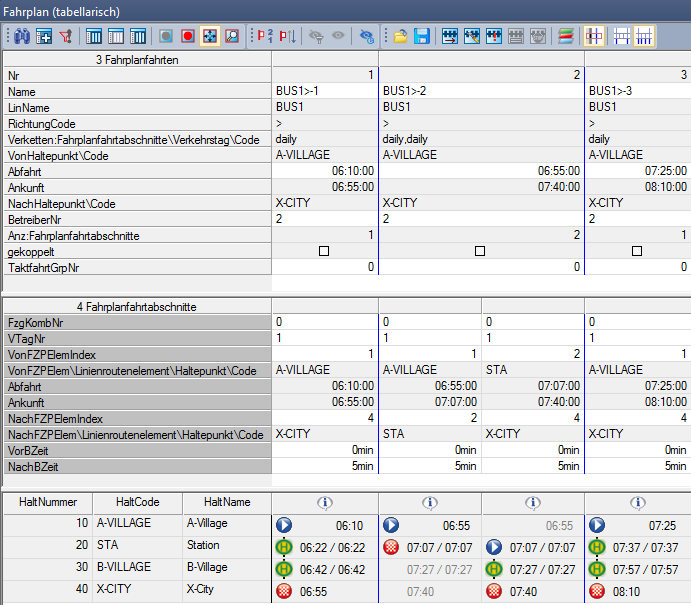Toggle gekoppelt checkbox for trip BUS1>-3
This screenshot has height=605, width=691.
(637, 251)
